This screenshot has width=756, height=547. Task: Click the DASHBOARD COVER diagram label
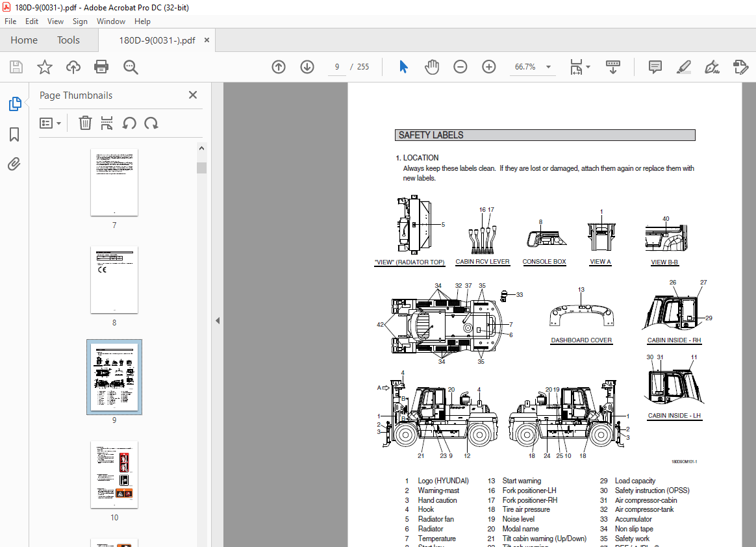point(581,340)
